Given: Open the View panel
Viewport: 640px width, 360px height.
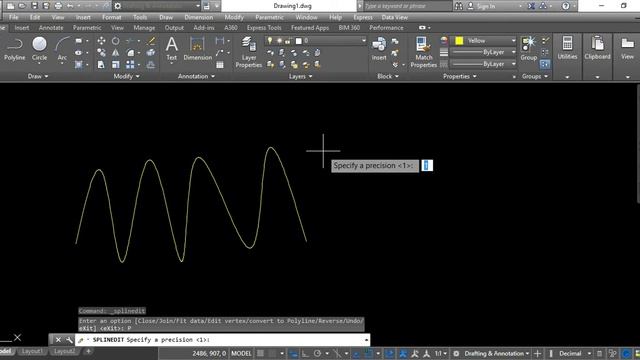Looking at the screenshot, I should pyautogui.click(x=627, y=49).
